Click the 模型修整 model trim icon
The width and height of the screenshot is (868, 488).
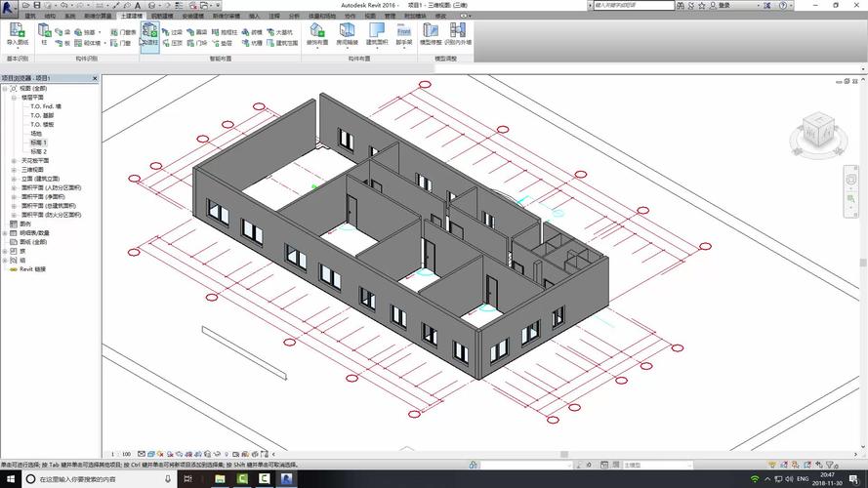pos(431,35)
